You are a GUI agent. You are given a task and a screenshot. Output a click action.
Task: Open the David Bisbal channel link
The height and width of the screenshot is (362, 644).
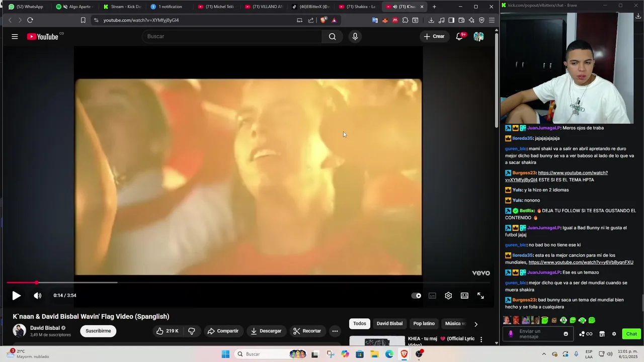pyautogui.click(x=45, y=328)
